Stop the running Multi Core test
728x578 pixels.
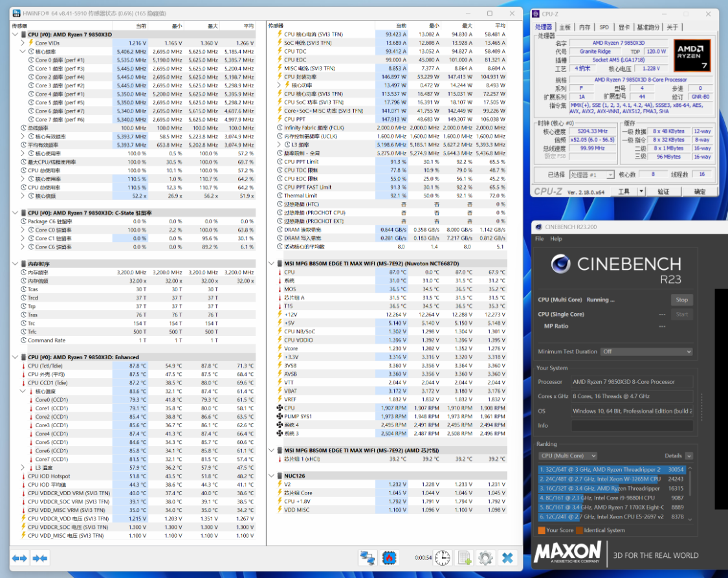681,300
